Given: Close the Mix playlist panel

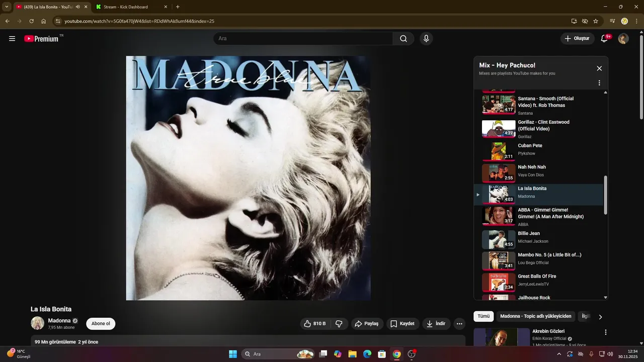Looking at the screenshot, I should pos(599,68).
